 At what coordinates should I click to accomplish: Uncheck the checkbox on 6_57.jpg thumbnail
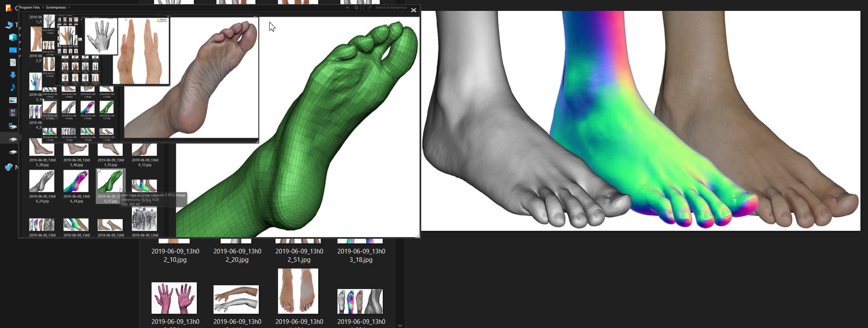pyautogui.click(x=99, y=171)
